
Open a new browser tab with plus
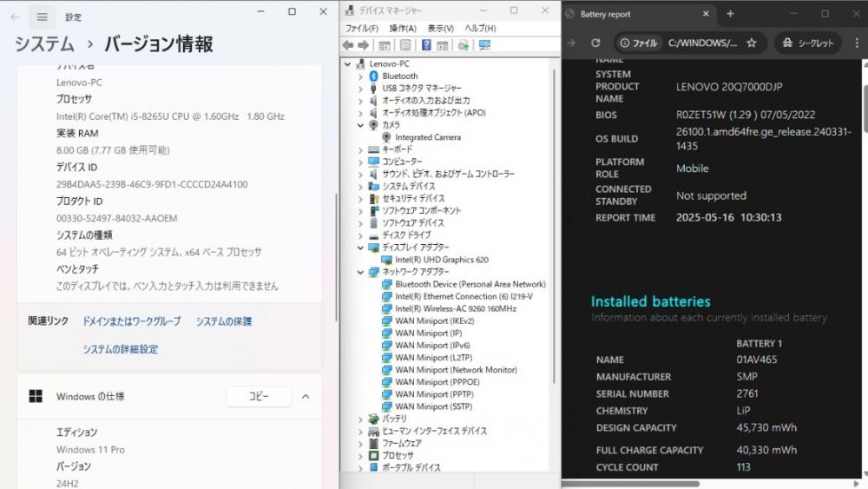730,14
